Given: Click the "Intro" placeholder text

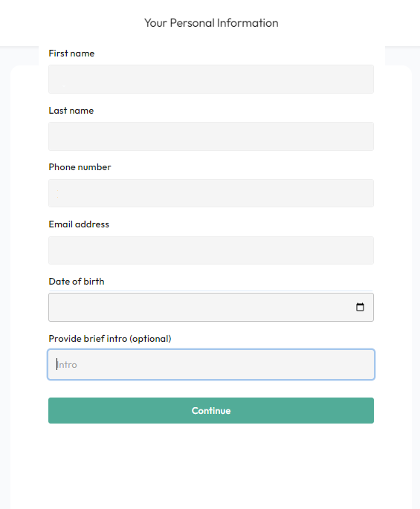Looking at the screenshot, I should click(x=67, y=365).
